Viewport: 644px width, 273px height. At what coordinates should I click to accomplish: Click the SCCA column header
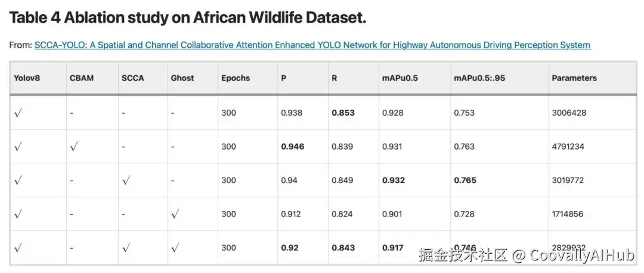coord(132,78)
